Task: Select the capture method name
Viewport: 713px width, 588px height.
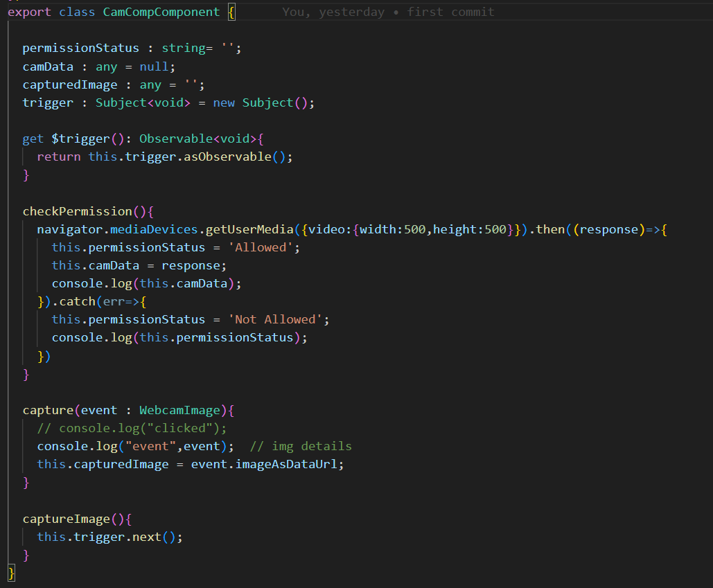Action: click(x=44, y=409)
